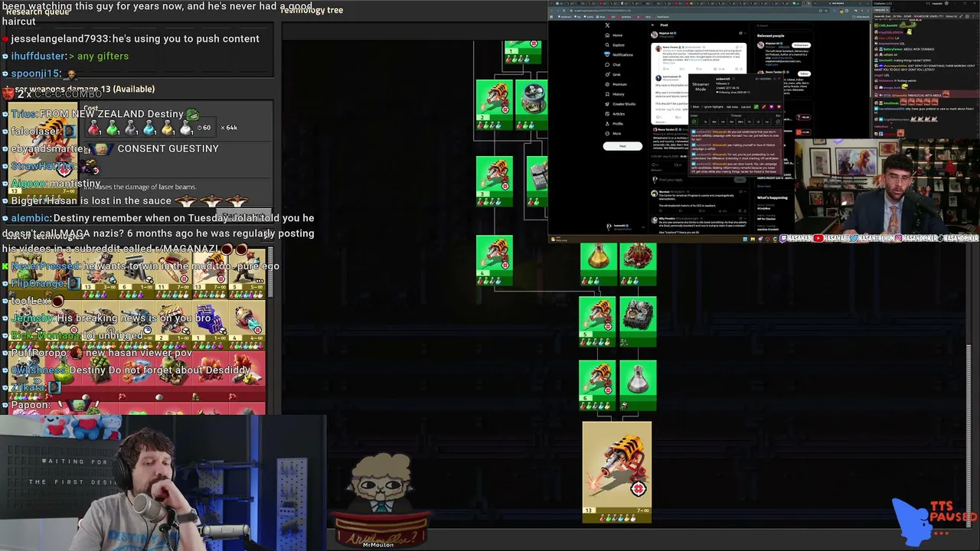Image resolution: width=980 pixels, height=551 pixels.
Task: Open Articles in the X sidebar
Action: (619, 114)
